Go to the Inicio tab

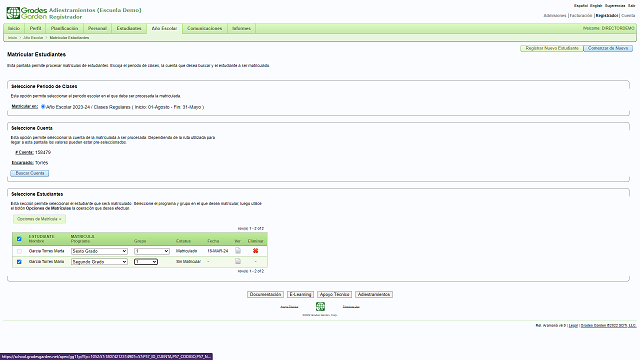[x=14, y=29]
